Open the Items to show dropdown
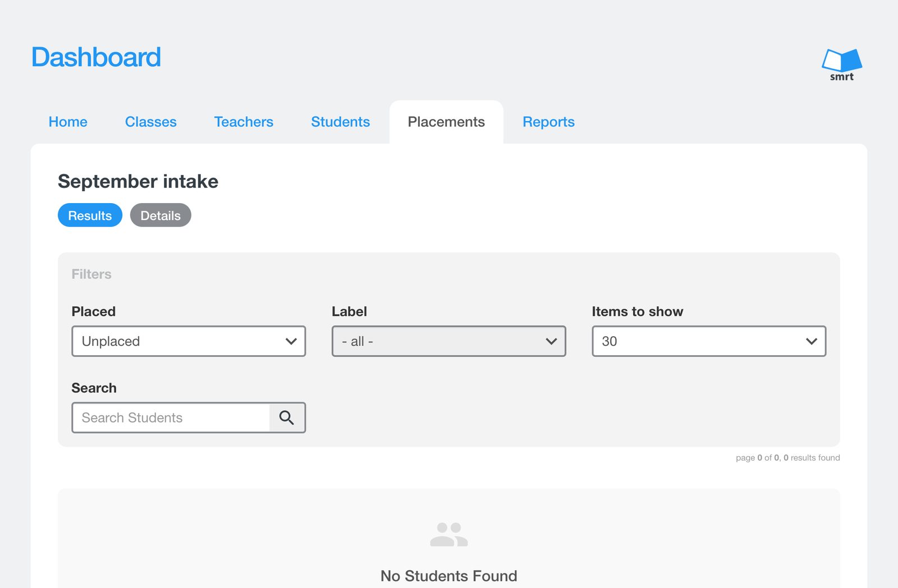The height and width of the screenshot is (588, 898). point(709,341)
